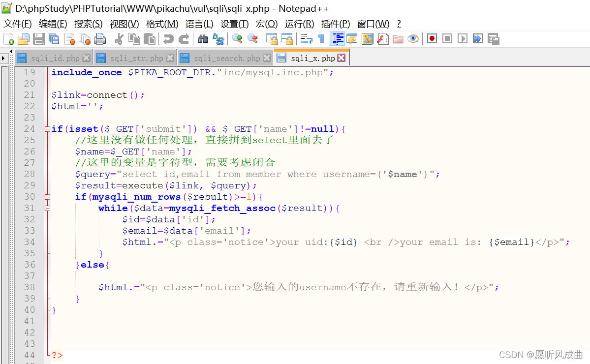590x364 pixels.
Task: Click the Copy icon
Action: click(x=134, y=39)
